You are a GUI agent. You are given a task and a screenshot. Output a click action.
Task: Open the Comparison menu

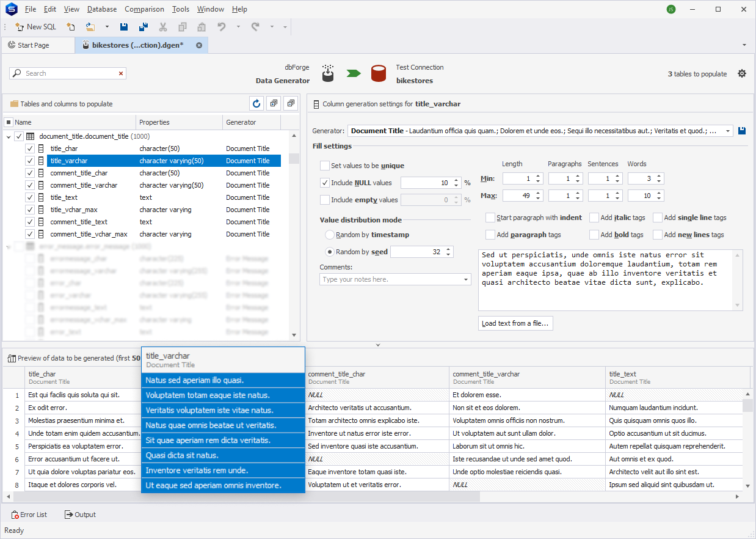coord(144,9)
